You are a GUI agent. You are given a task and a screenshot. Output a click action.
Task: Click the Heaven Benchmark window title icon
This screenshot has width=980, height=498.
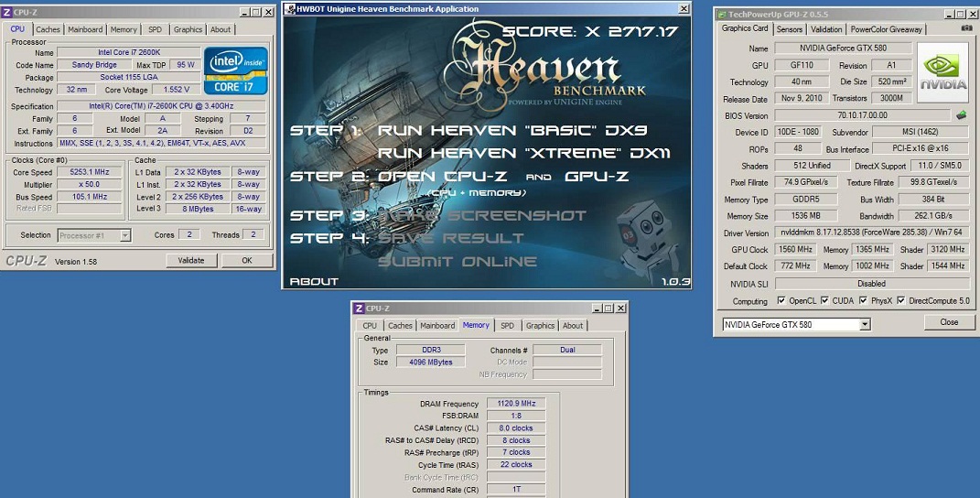289,9
